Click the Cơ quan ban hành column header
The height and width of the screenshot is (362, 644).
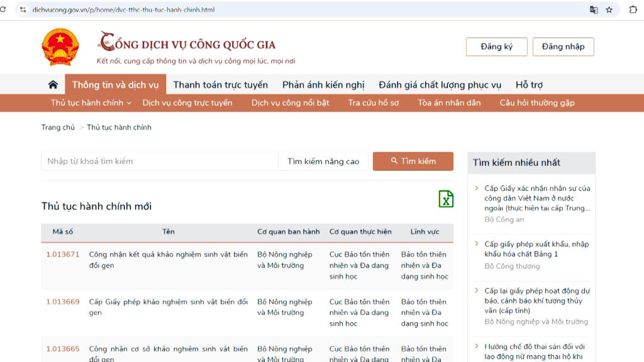pos(288,232)
